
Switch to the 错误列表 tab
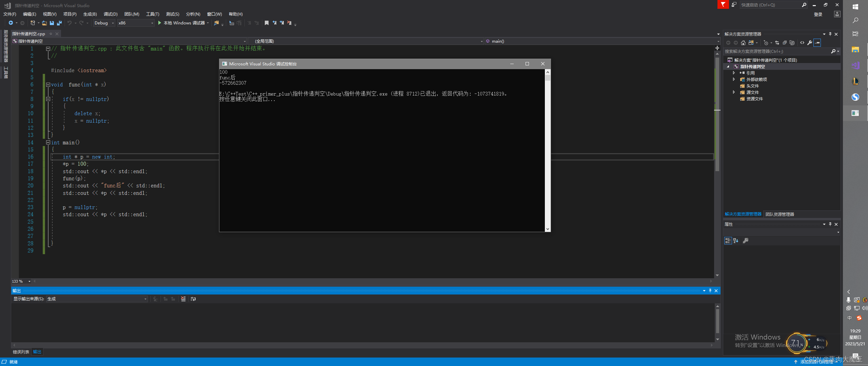[x=21, y=352]
